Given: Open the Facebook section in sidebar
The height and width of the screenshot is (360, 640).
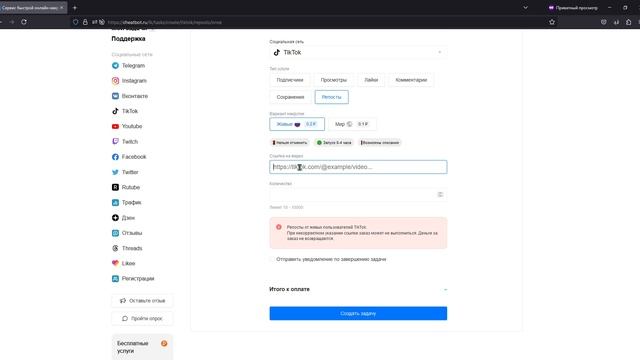Looking at the screenshot, I should click(129, 157).
